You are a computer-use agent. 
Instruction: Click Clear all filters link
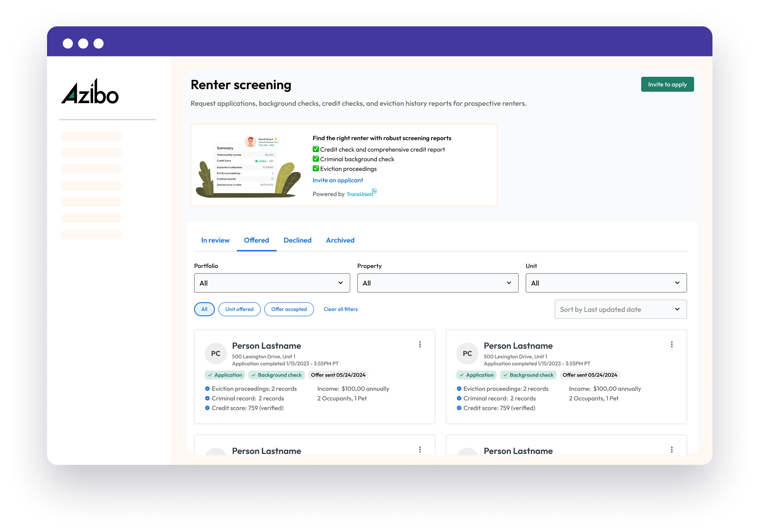click(340, 309)
